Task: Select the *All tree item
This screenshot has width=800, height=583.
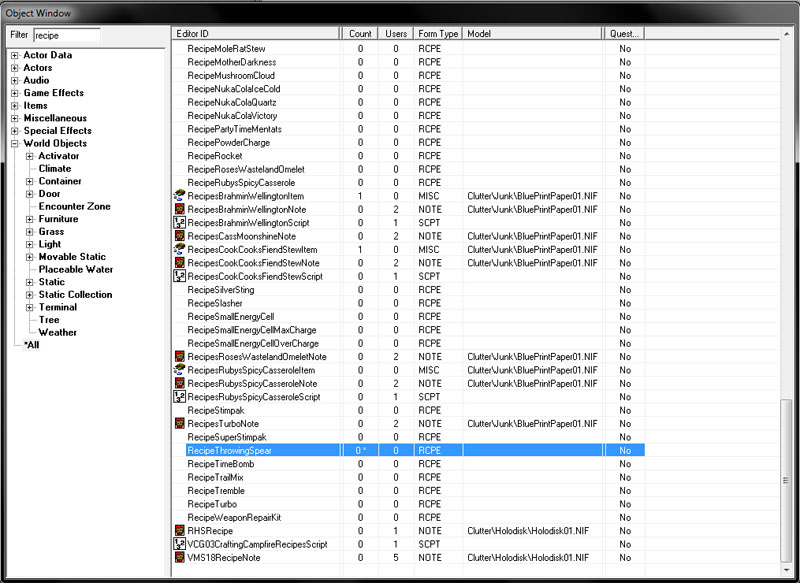Action: [x=31, y=345]
